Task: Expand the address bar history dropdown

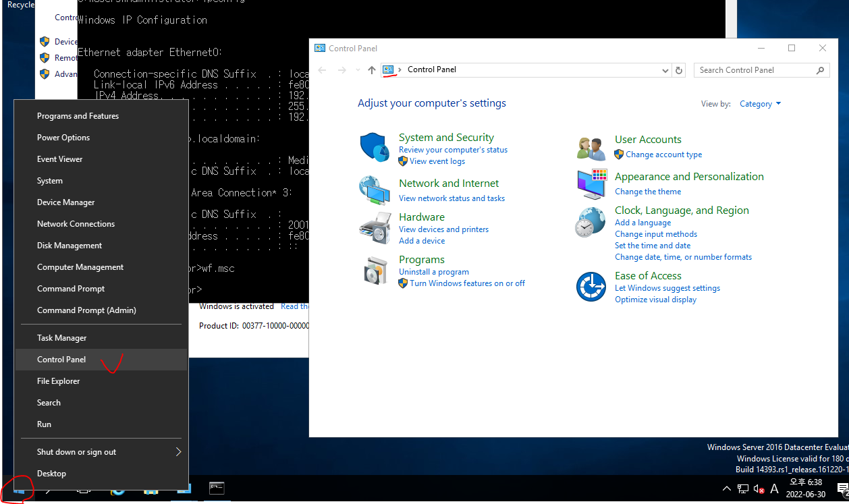Action: (x=665, y=70)
